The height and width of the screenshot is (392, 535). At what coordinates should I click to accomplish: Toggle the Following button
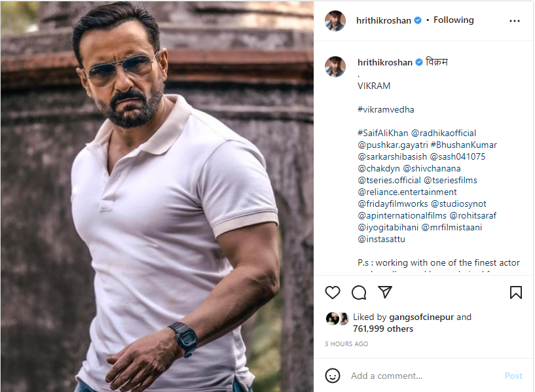click(x=453, y=20)
